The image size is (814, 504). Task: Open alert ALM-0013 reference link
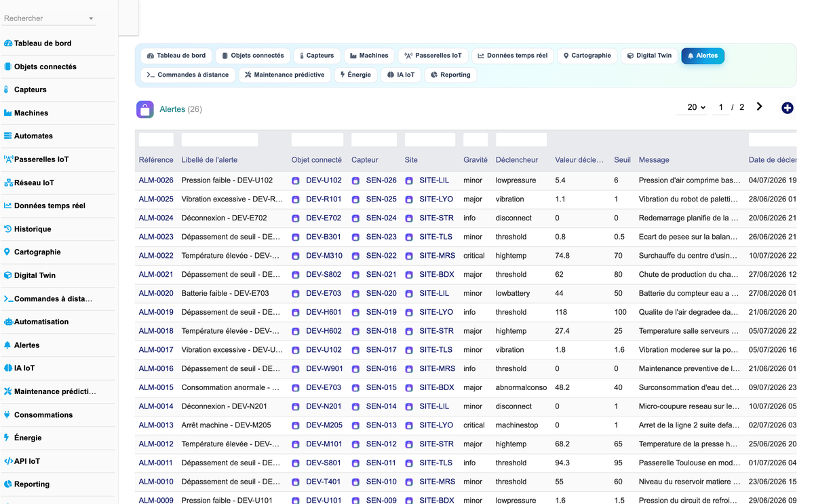pos(156,425)
